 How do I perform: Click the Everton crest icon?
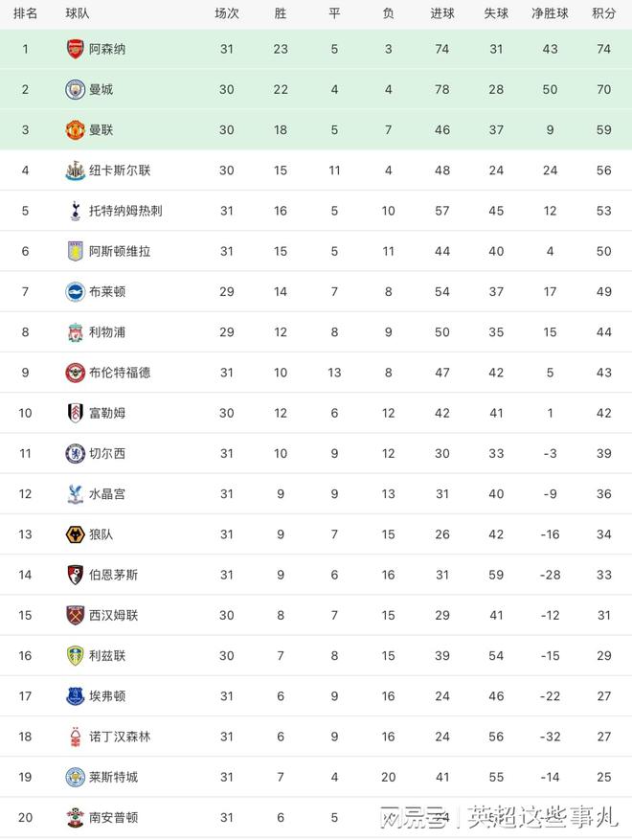point(75,696)
